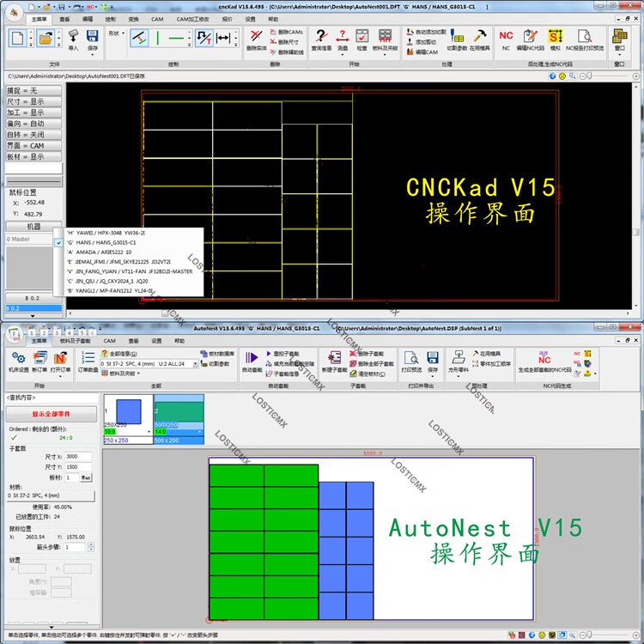Click the 机器 machine button

coord(33,227)
